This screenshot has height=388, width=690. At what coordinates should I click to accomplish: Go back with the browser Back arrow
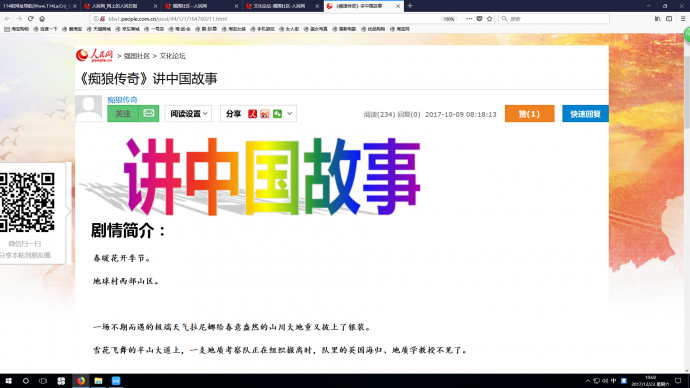(x=7, y=18)
